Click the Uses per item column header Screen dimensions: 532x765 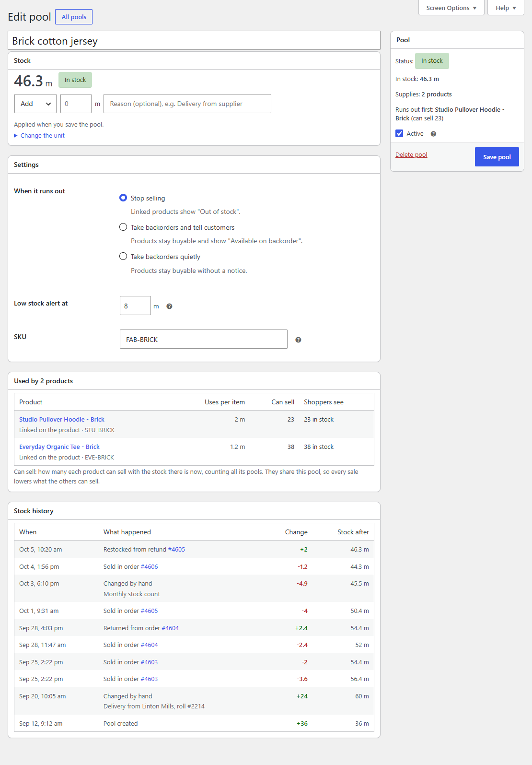pyautogui.click(x=225, y=402)
